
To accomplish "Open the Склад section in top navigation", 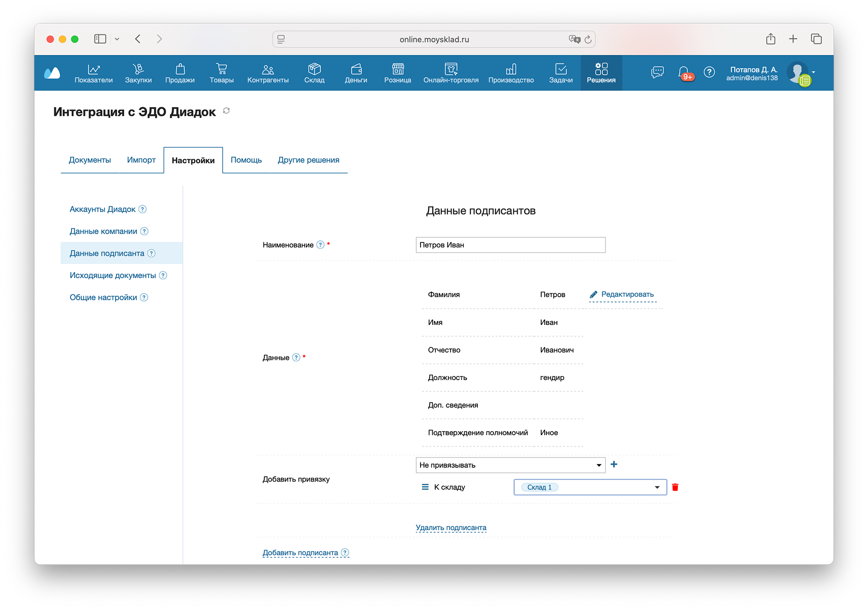I will click(314, 73).
